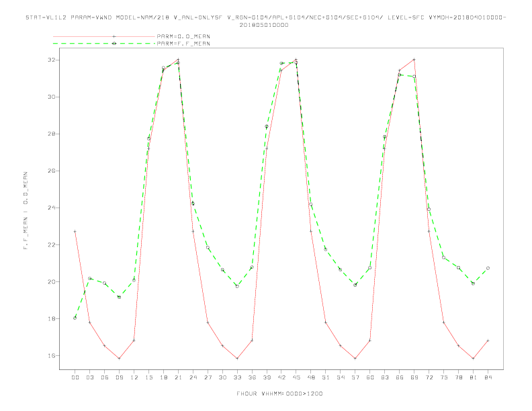Click the y-axis tick label 28
The height and width of the screenshot is (411, 532).
(x=52, y=134)
